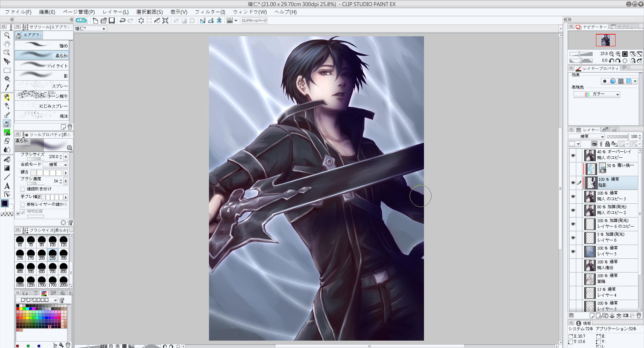Viewport: 644px width, 348px height.
Task: Click the brush size value field 250.0
Action: [53, 157]
